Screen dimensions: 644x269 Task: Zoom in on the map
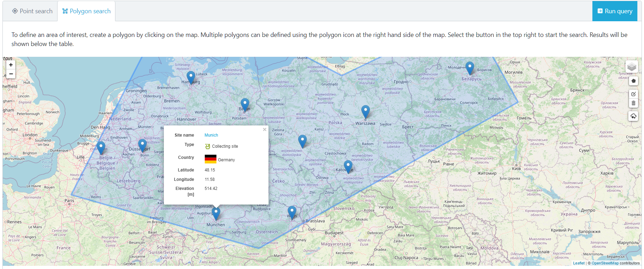11,65
